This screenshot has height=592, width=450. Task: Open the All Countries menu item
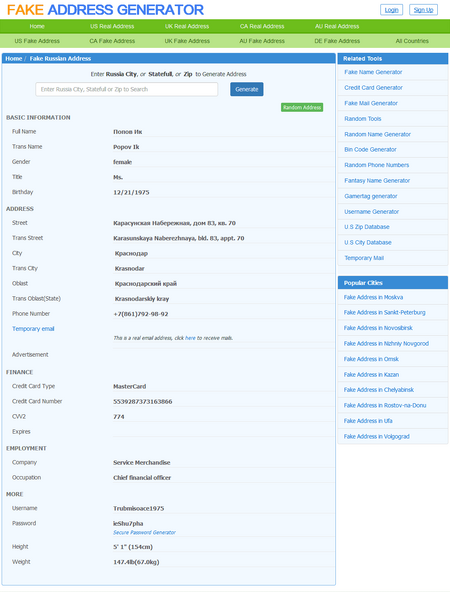412,41
